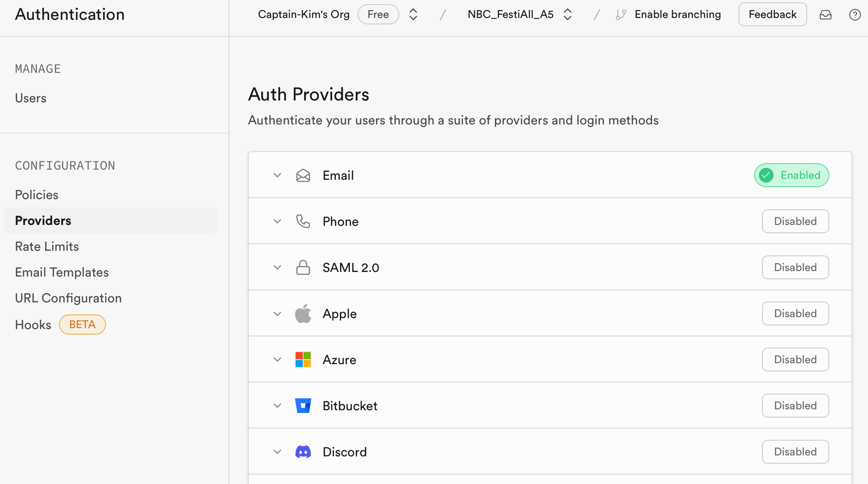Open the inbox notifications icon
This screenshot has width=868, height=484.
tap(826, 15)
